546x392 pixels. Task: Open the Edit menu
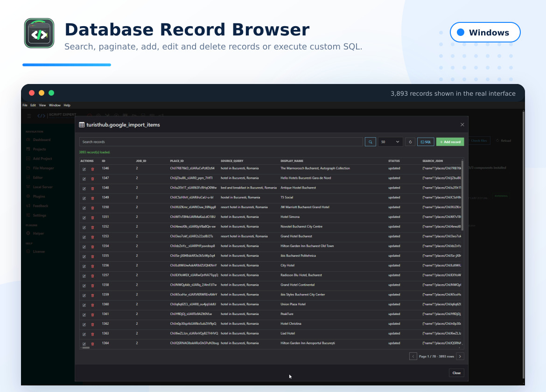pyautogui.click(x=33, y=105)
